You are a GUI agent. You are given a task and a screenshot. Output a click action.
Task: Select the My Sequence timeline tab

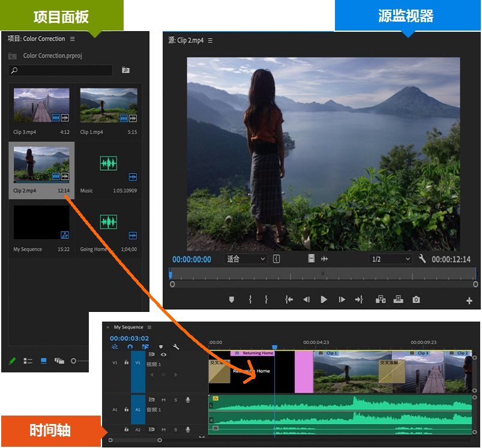pos(128,327)
